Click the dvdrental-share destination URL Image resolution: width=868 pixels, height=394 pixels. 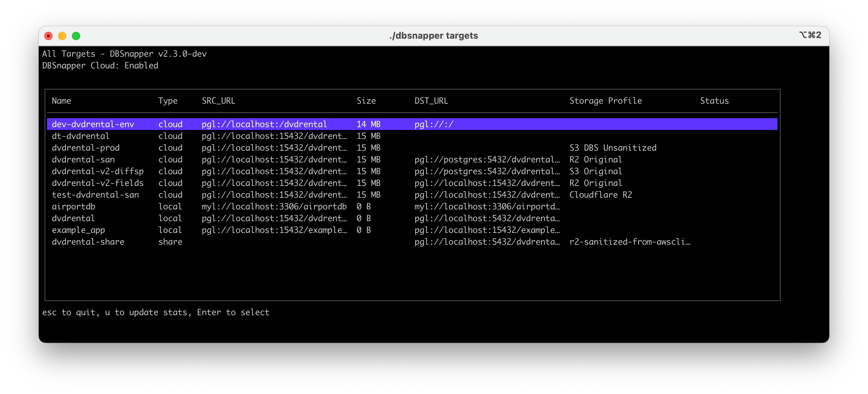[x=487, y=242]
